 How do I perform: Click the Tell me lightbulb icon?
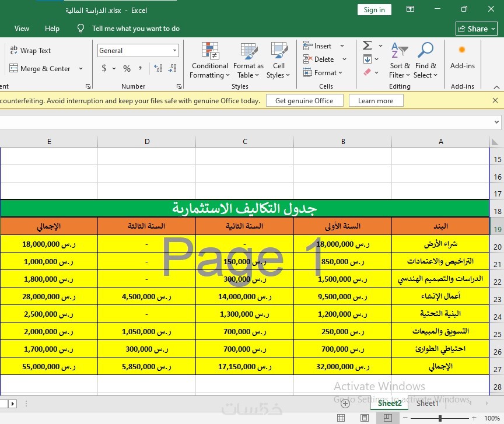[80, 29]
